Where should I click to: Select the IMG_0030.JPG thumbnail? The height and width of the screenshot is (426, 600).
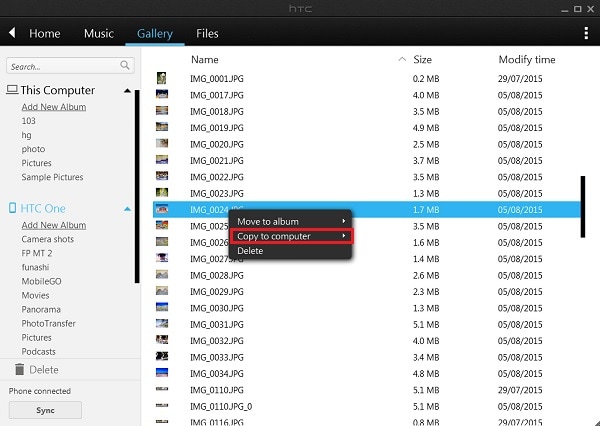[162, 307]
